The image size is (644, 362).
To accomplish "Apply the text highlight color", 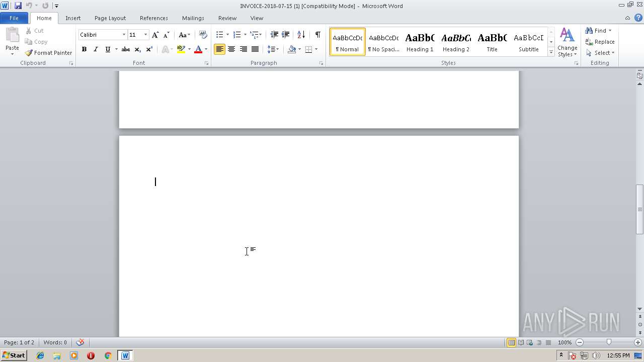I will tap(181, 49).
